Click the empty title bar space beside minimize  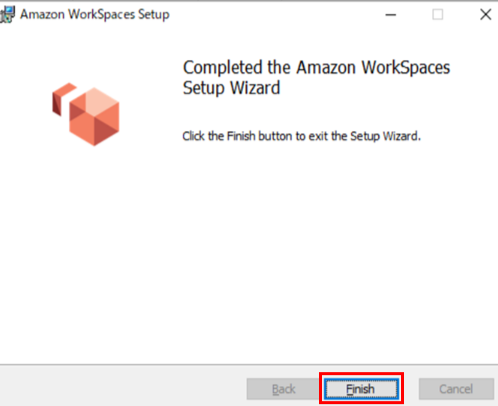coord(273,15)
